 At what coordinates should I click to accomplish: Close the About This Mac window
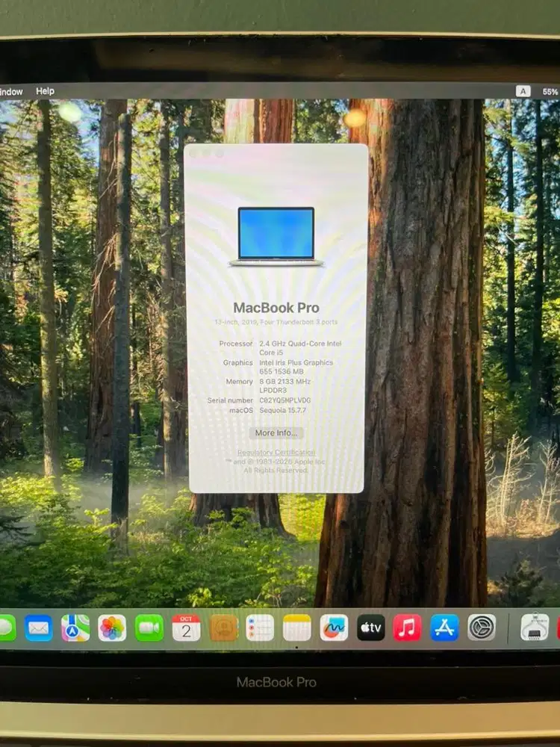pos(193,153)
